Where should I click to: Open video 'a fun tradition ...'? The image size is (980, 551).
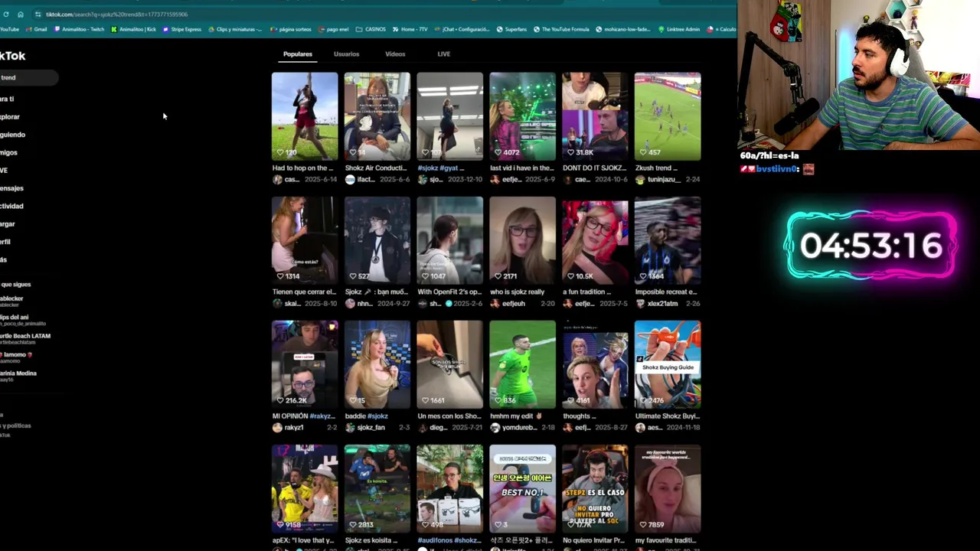(595, 240)
